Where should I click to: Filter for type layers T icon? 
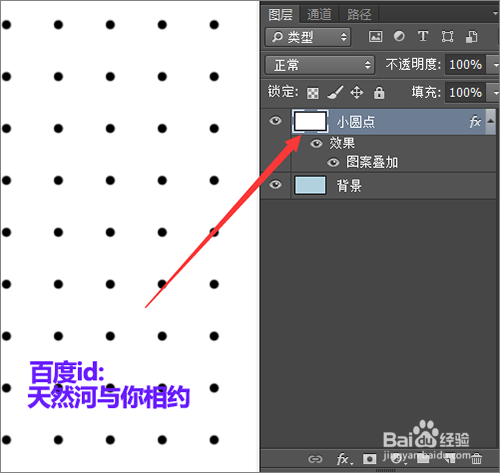point(423,36)
